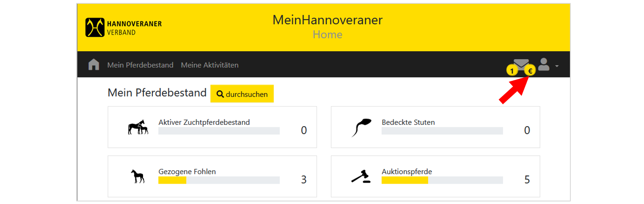The image size is (644, 204).
Task: Click the yellow euro badge
Action: point(530,71)
